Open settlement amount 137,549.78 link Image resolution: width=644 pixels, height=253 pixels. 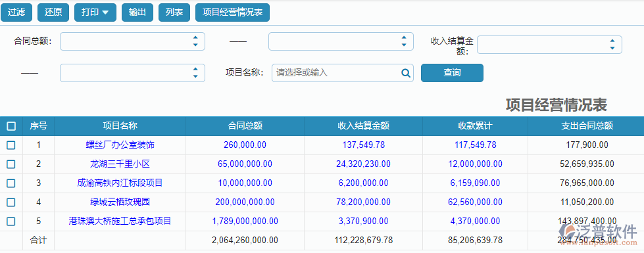click(x=364, y=145)
